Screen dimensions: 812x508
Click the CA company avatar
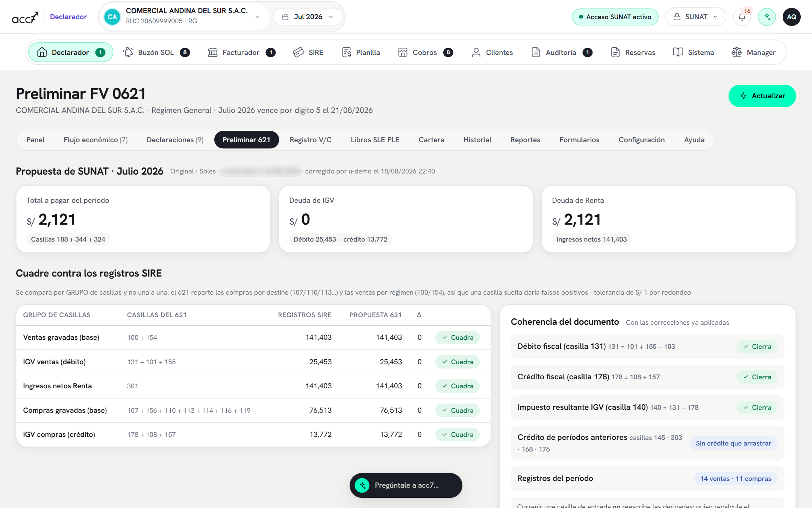112,17
